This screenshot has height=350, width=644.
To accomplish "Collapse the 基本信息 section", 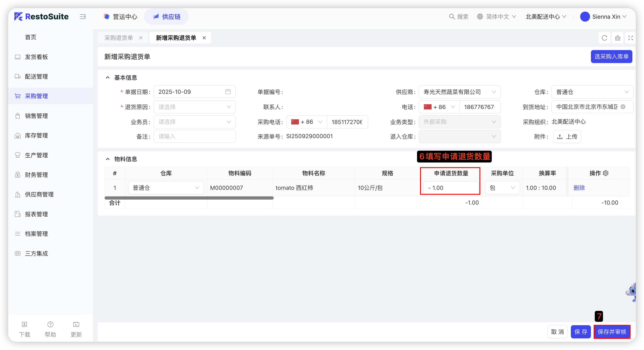I will coord(108,78).
